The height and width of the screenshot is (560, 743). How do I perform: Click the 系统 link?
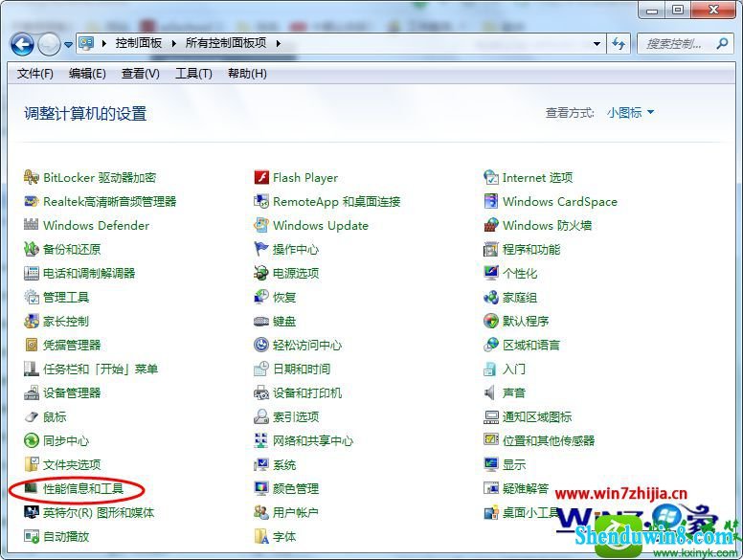pyautogui.click(x=284, y=465)
